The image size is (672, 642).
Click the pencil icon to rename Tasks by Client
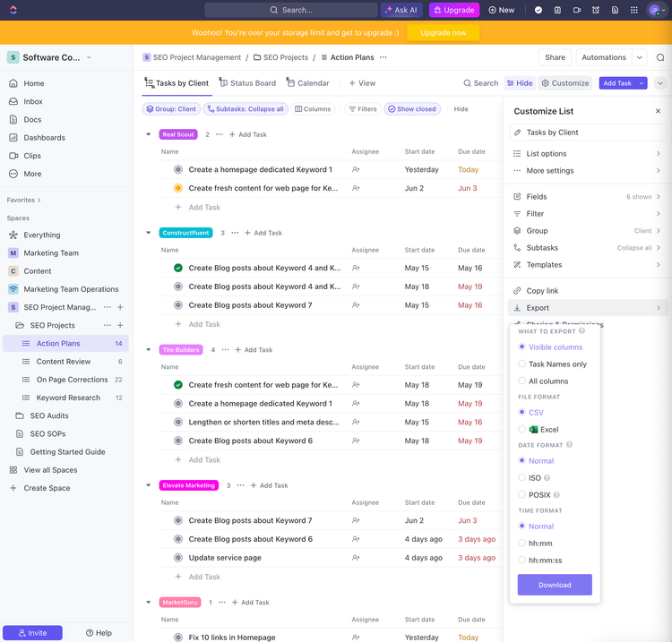point(518,133)
